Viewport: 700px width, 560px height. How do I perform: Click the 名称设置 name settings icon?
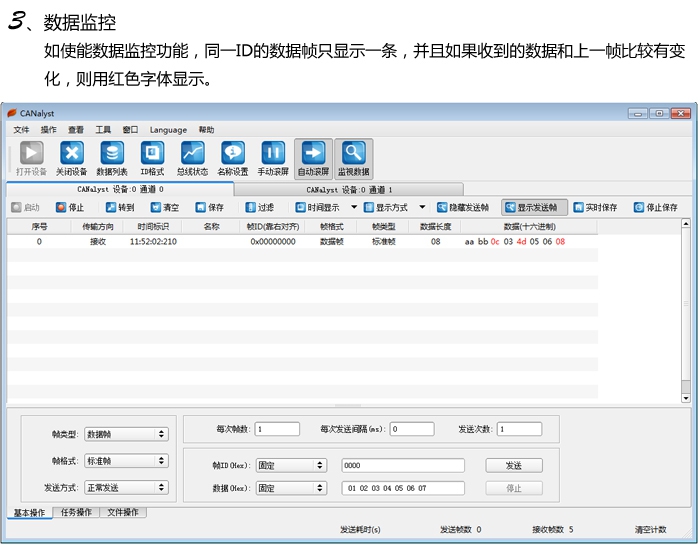tap(232, 157)
